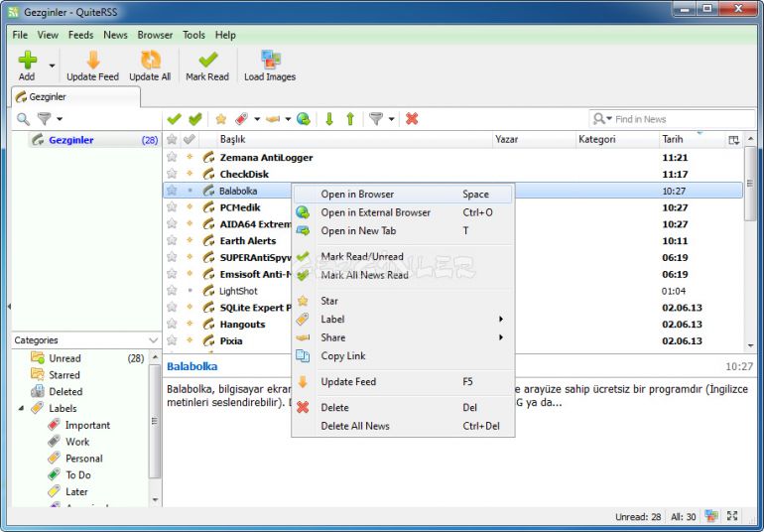Screen dimensions: 764x532
Task: Click the green down arrow next-news icon
Action: tap(329, 118)
